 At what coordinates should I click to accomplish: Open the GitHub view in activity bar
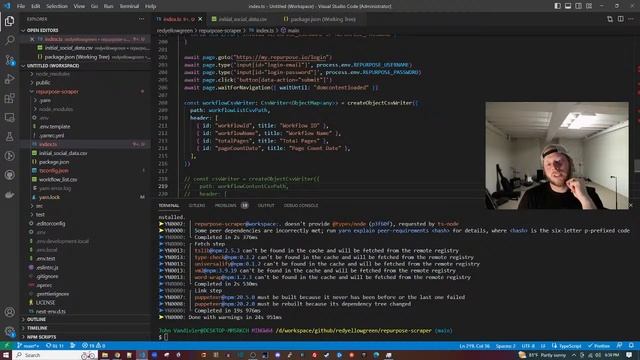coord(9,175)
